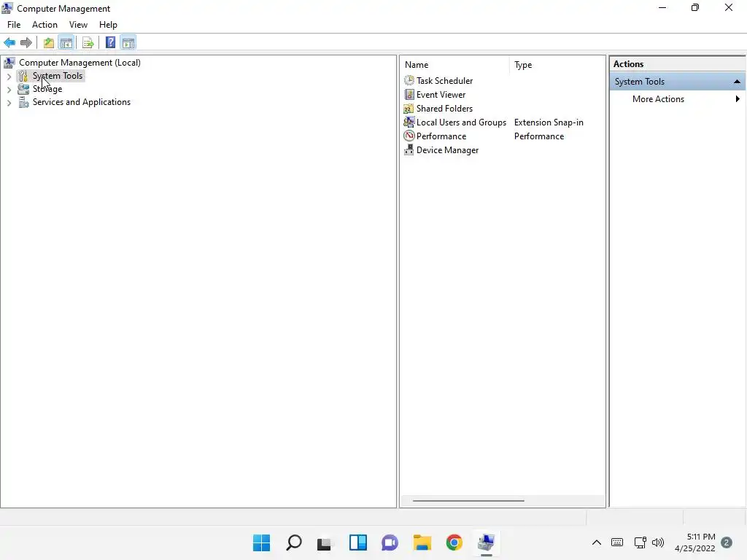
Task: Select Storage label in tree
Action: pyautogui.click(x=47, y=89)
